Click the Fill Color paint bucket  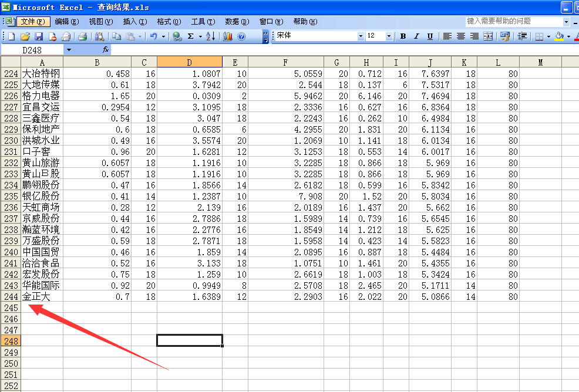tap(558, 36)
